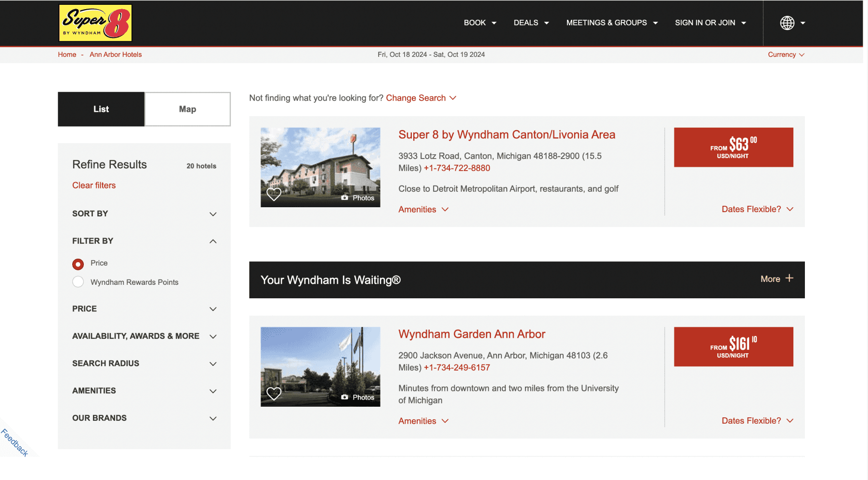Viewport: 868px width, 480px height.
Task: Open Wyndham Garden Ann Arbor hotel title
Action: [x=472, y=334]
